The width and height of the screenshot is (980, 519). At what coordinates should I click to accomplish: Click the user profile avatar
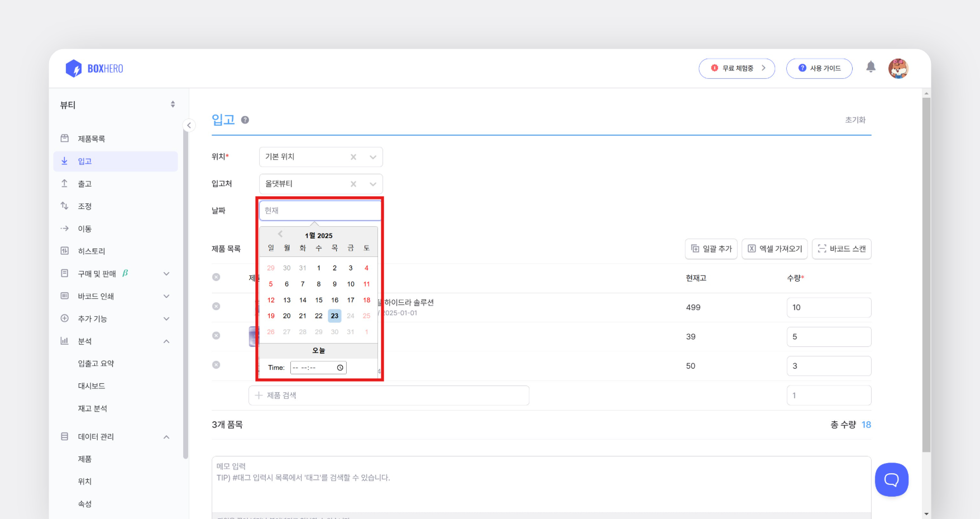click(898, 68)
